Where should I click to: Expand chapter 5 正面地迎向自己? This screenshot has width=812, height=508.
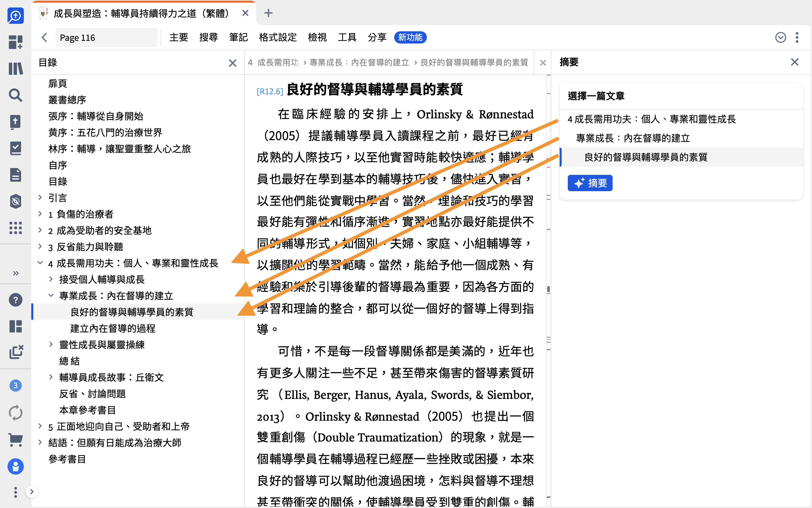coord(40,426)
